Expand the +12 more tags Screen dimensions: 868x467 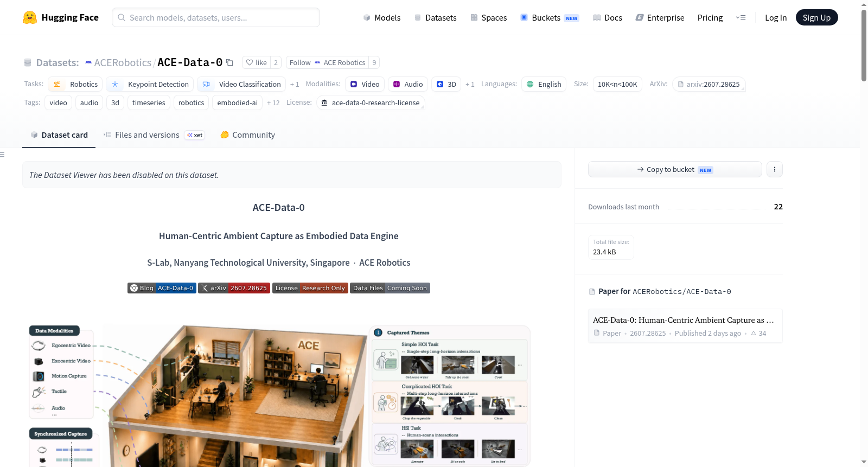(273, 103)
